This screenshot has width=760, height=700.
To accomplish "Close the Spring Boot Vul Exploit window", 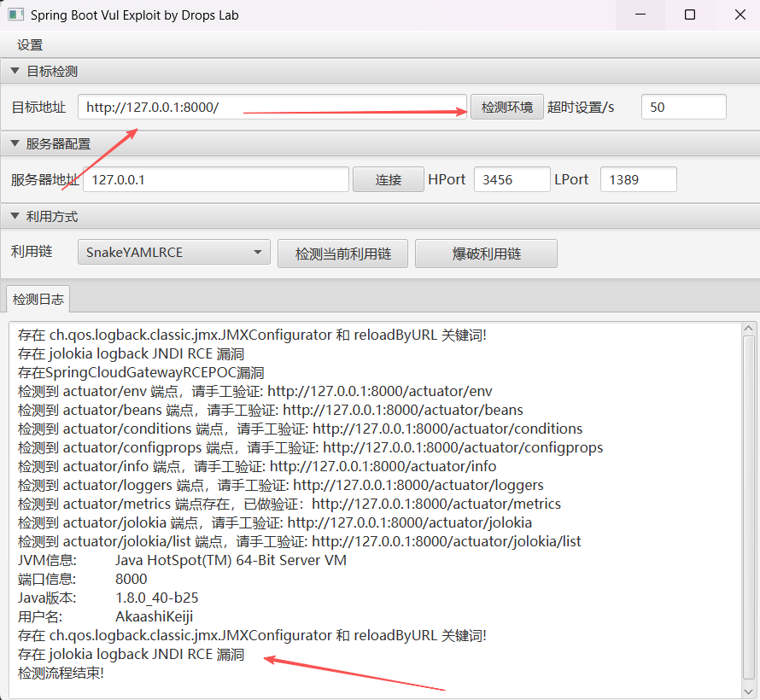I will 740,15.
